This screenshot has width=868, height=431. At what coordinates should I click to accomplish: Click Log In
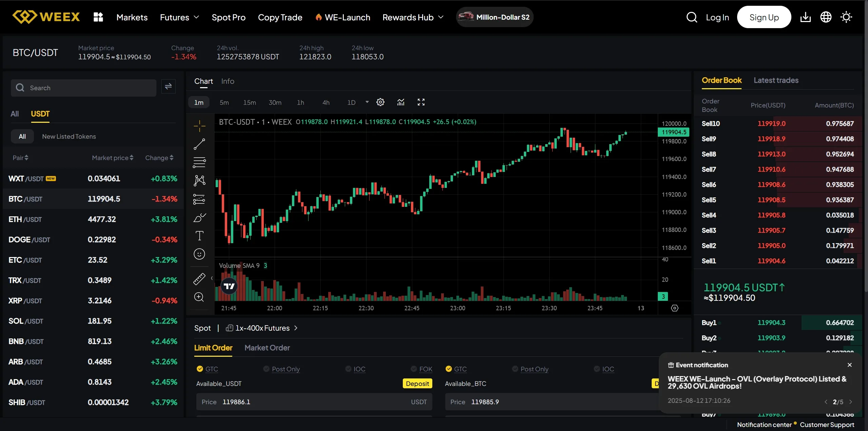[717, 17]
